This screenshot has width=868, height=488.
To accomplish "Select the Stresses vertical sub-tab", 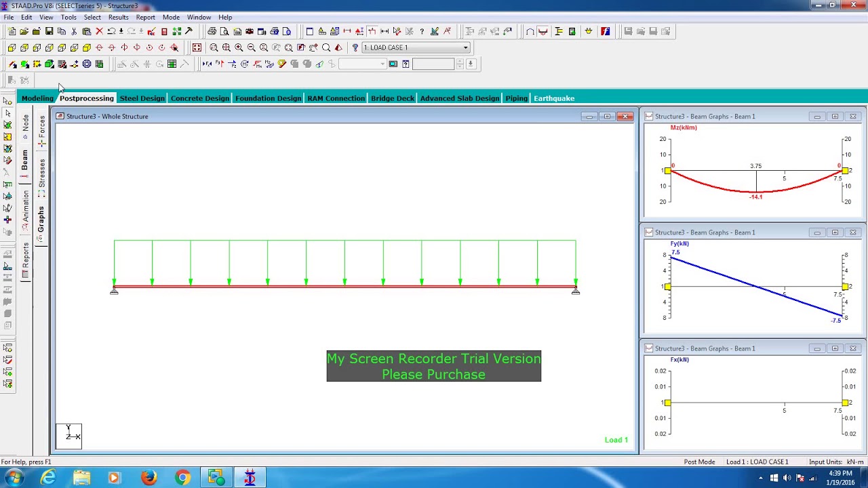I will click(41, 177).
